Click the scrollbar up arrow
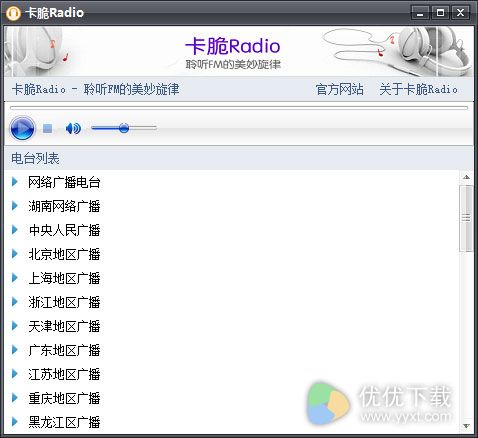Viewport: 478px width, 438px height. click(467, 177)
